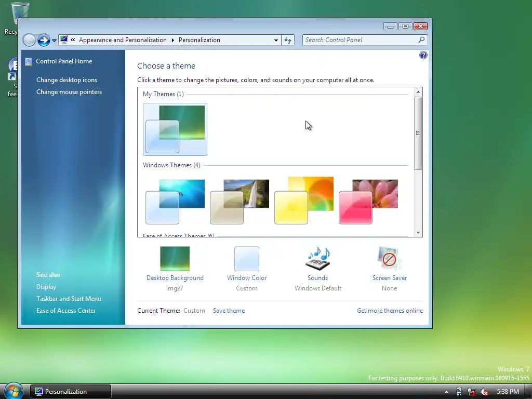Viewport: 532px width, 399px height.
Task: Click the theme list scrollbar thumb
Action: [x=418, y=133]
